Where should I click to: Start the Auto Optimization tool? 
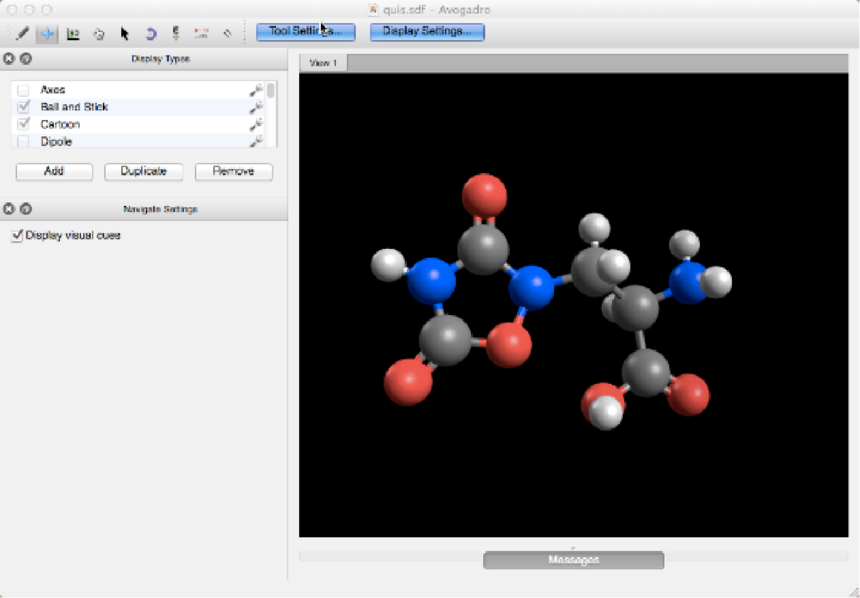tap(176, 33)
